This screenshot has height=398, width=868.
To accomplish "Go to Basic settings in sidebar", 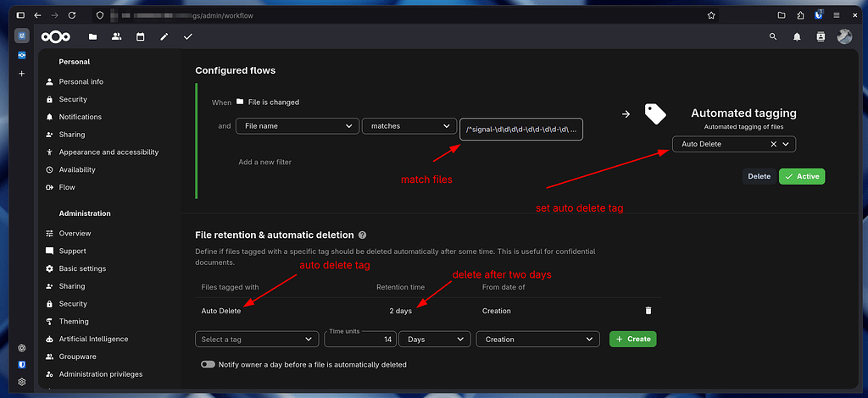I will pos(82,268).
